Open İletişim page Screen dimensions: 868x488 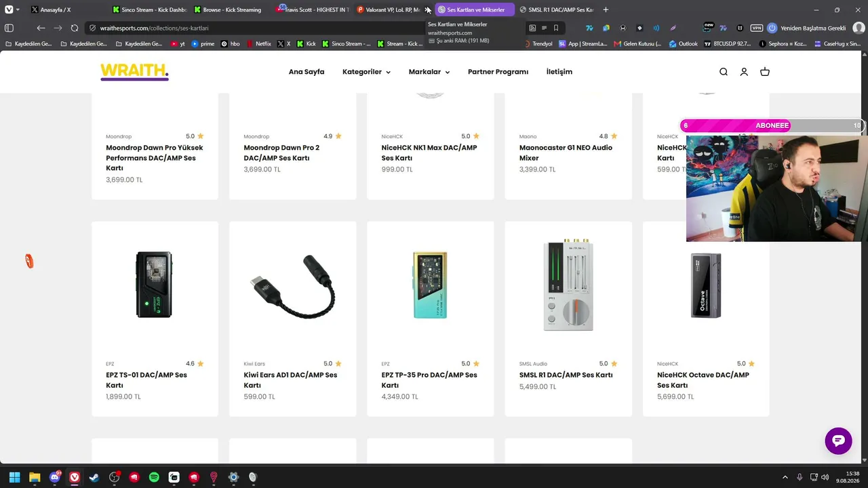coord(559,72)
